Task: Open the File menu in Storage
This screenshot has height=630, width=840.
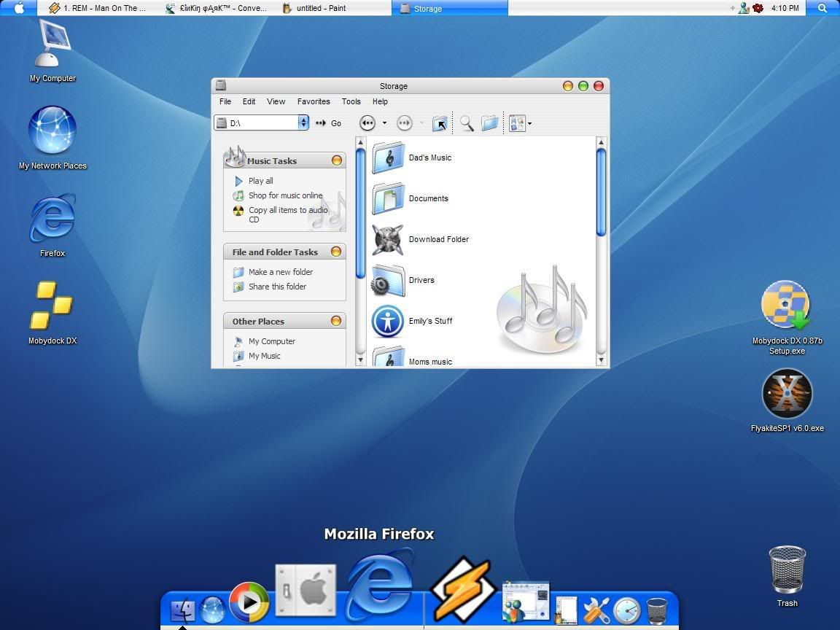Action: coord(225,101)
